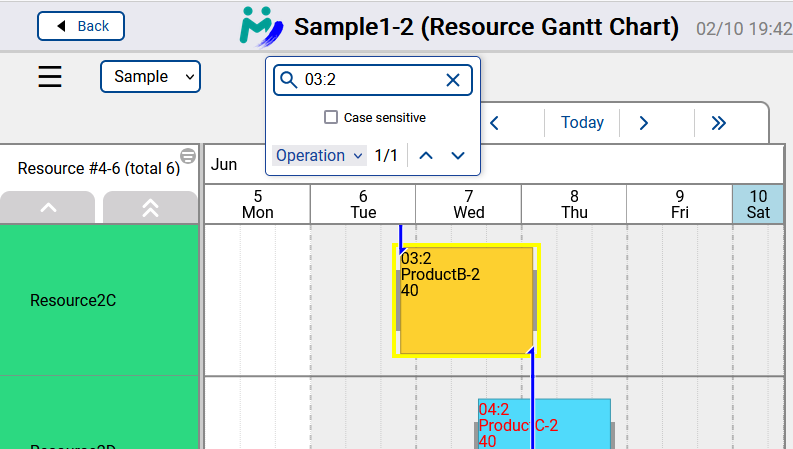793x449 pixels.
Task: Click the Jun month header
Action: click(x=224, y=164)
